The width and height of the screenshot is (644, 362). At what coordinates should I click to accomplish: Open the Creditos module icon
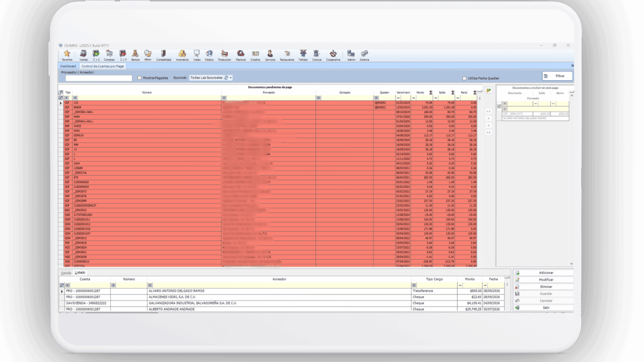[x=255, y=55]
